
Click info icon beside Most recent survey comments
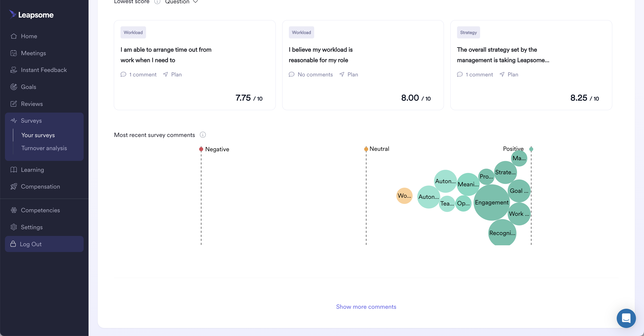(x=203, y=135)
